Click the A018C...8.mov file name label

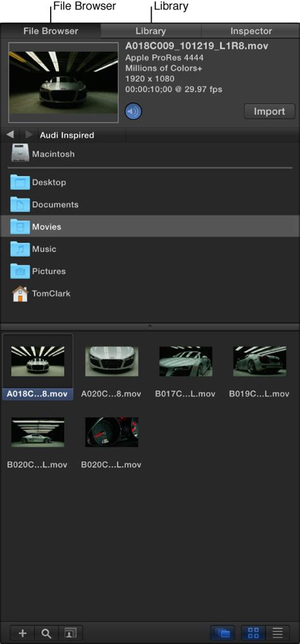(x=37, y=394)
